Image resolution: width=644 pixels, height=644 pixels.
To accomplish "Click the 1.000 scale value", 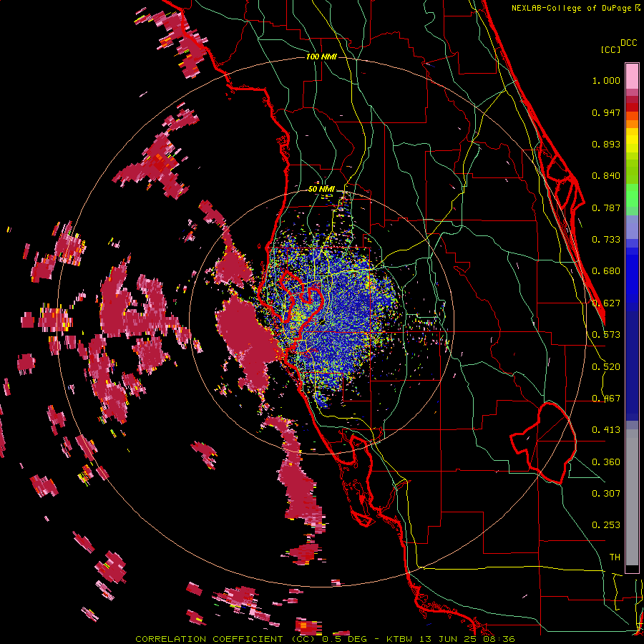I will pyautogui.click(x=606, y=80).
